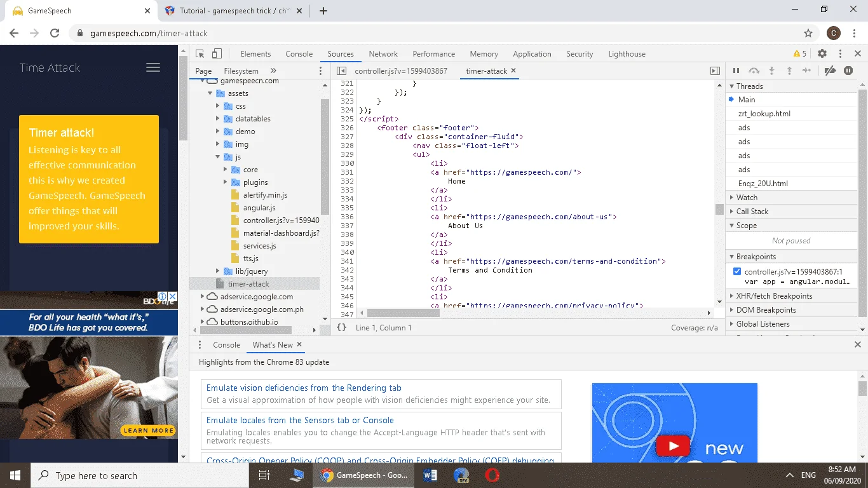Click LEARN MORE on the ad
The height and width of the screenshot is (488, 868).
pos(149,430)
